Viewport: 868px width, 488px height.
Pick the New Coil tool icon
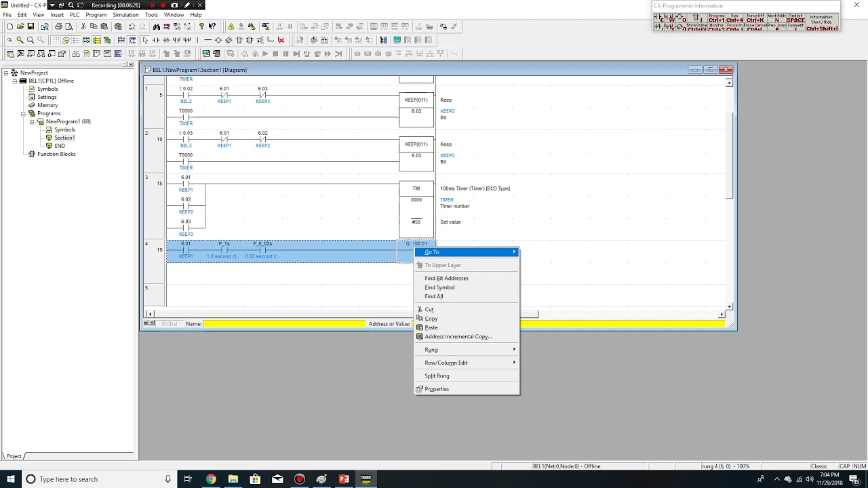click(x=218, y=40)
